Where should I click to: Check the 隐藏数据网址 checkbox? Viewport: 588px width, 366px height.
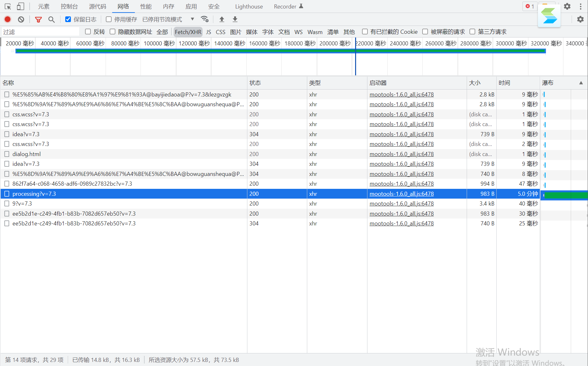112,32
